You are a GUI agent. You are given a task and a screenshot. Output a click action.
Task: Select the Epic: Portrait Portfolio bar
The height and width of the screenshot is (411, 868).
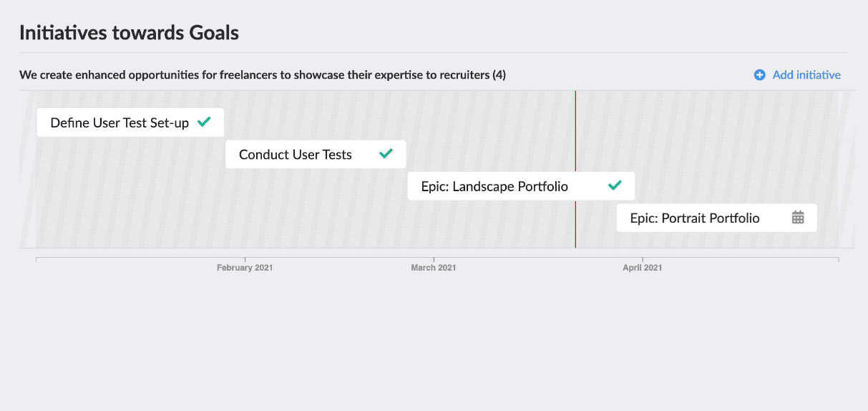[x=716, y=218]
